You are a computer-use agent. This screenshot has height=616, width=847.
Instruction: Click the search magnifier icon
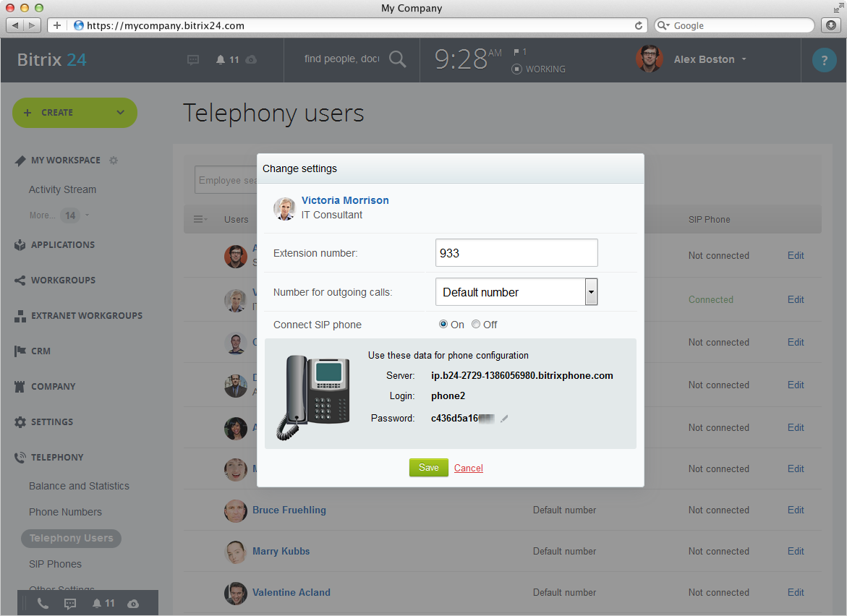pyautogui.click(x=398, y=59)
